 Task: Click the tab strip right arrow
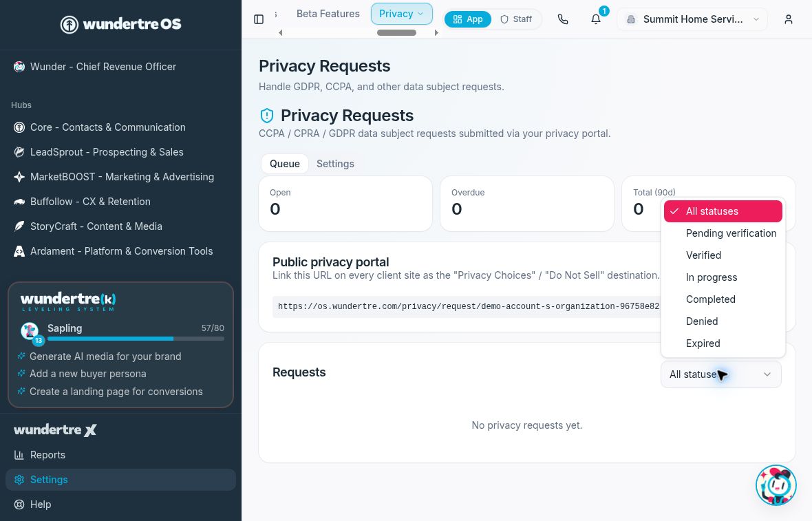coord(436,32)
